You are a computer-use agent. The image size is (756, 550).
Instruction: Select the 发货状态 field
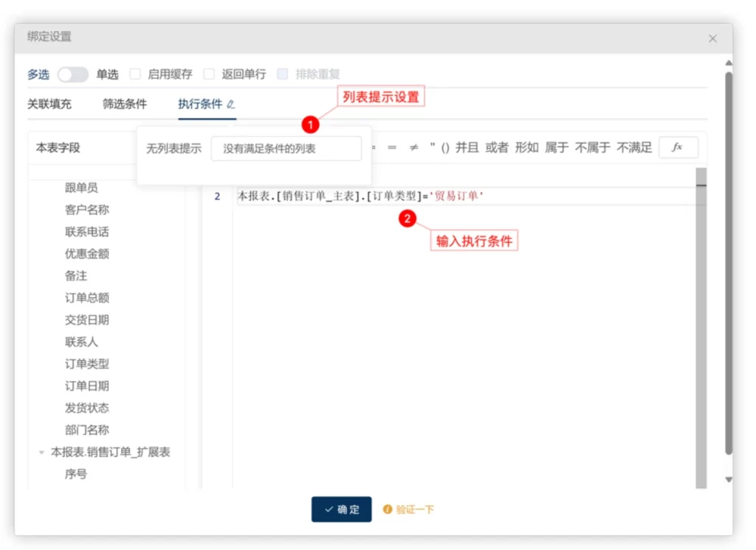pyautogui.click(x=87, y=408)
